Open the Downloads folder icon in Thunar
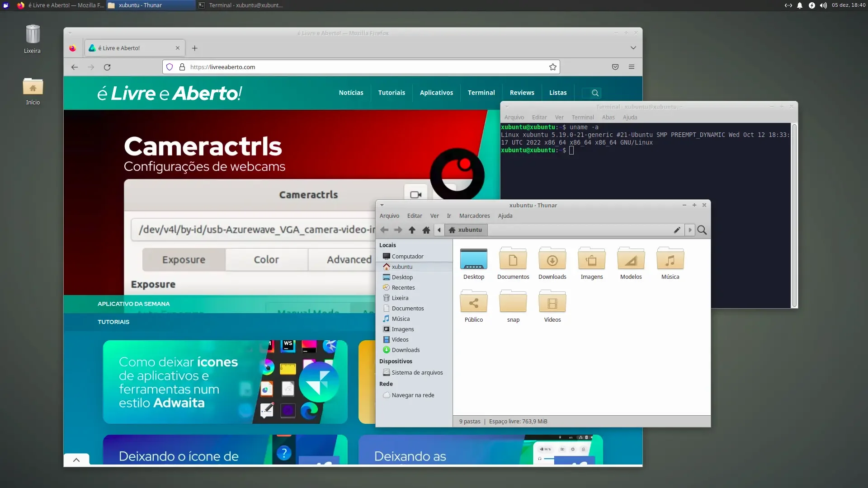The width and height of the screenshot is (868, 488). 552,259
